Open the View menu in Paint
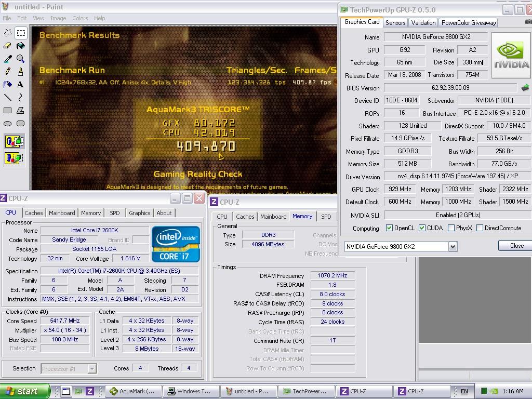Image resolution: width=532 pixels, height=399 pixels. click(38, 18)
